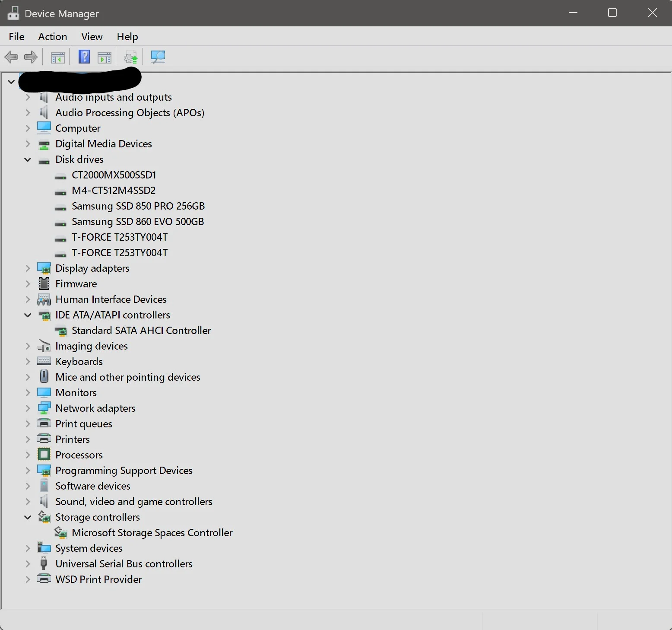Image resolution: width=672 pixels, height=630 pixels.
Task: Expand Sound, video and game controllers
Action: 28,502
